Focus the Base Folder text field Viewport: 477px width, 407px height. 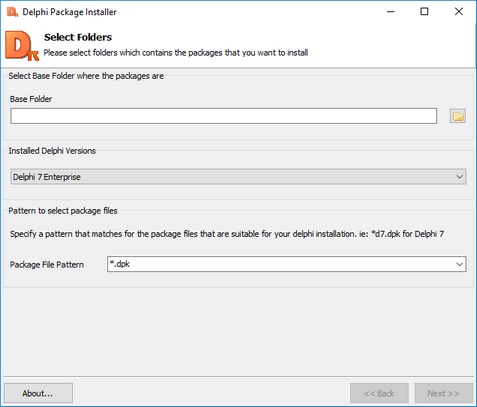click(223, 116)
